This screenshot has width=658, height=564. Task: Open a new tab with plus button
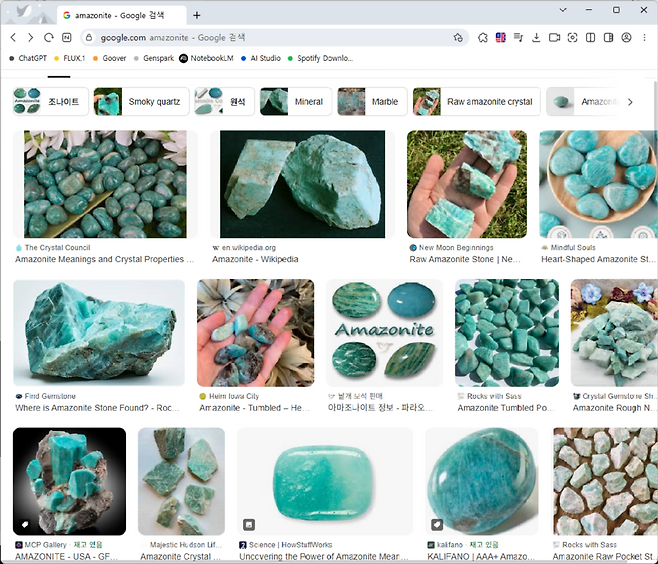pyautogui.click(x=197, y=15)
